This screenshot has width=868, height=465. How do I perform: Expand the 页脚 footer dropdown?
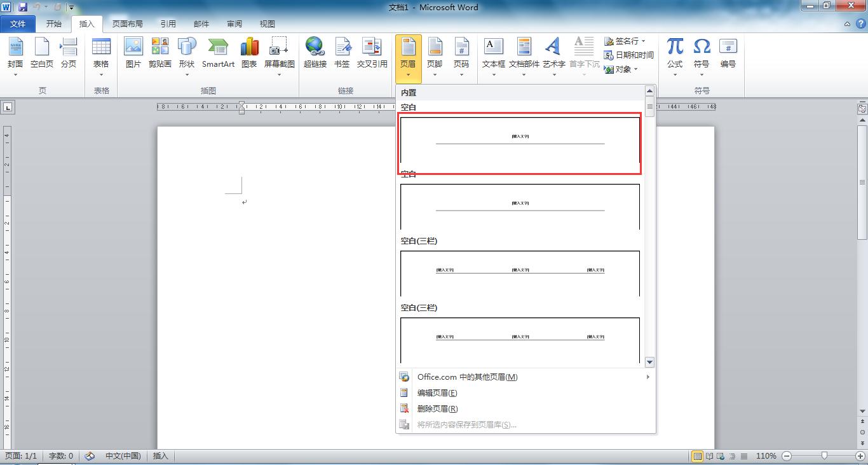435,57
